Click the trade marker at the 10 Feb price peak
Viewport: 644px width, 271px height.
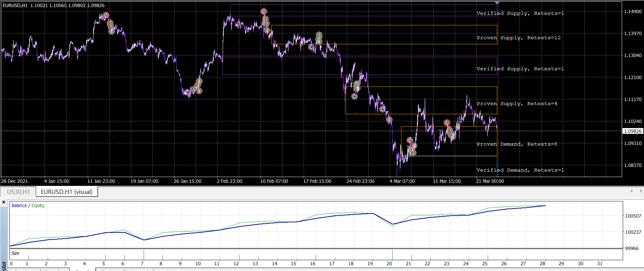click(x=264, y=12)
